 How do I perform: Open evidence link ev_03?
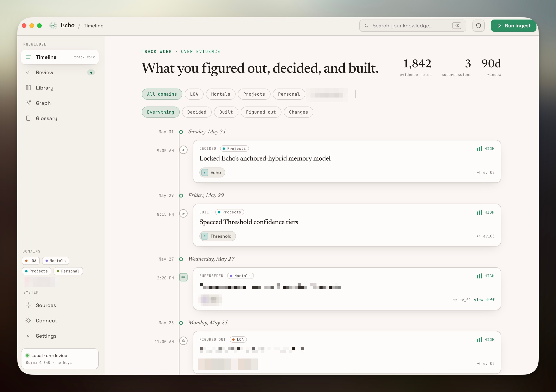pyautogui.click(x=486, y=363)
